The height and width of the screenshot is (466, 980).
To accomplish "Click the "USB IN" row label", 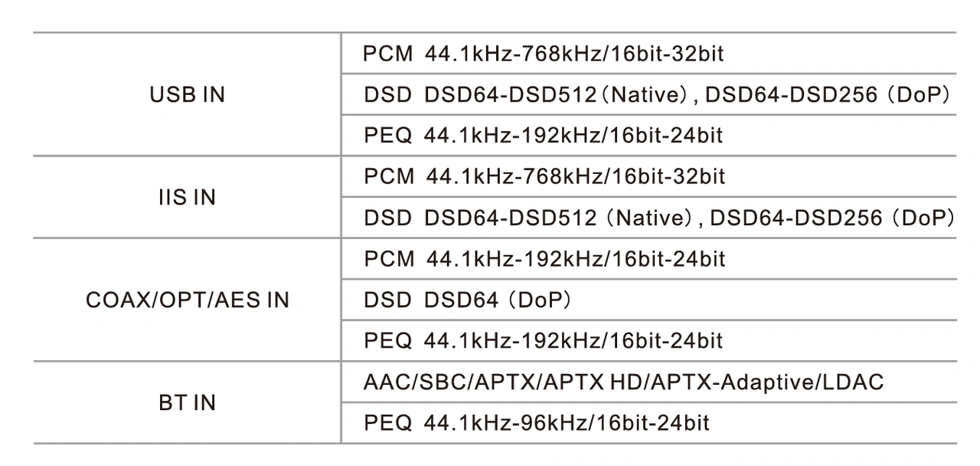I will click(188, 95).
